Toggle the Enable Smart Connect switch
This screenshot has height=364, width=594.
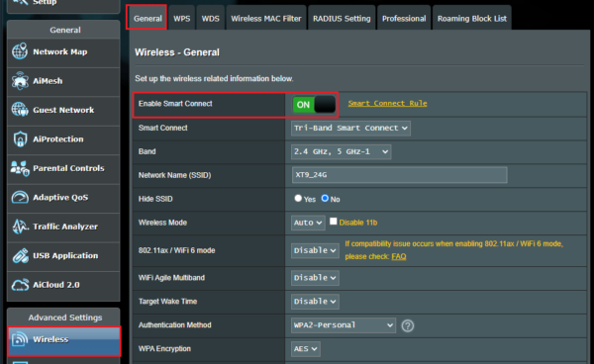pos(314,105)
